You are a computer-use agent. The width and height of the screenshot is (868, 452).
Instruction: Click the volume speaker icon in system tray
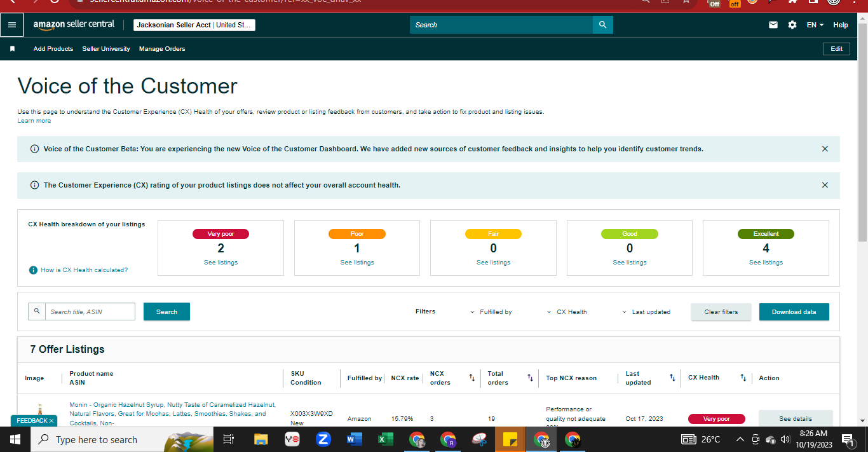coord(785,439)
